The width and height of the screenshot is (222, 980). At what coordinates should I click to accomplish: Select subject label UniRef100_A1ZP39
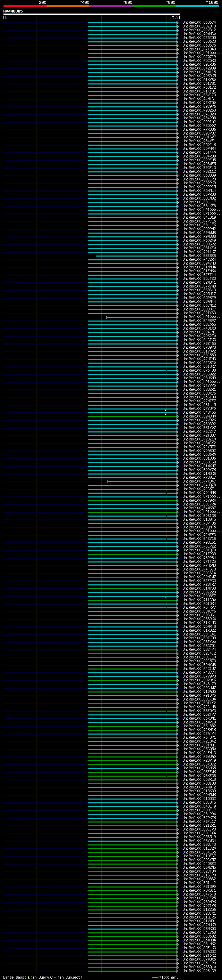(x=199, y=554)
